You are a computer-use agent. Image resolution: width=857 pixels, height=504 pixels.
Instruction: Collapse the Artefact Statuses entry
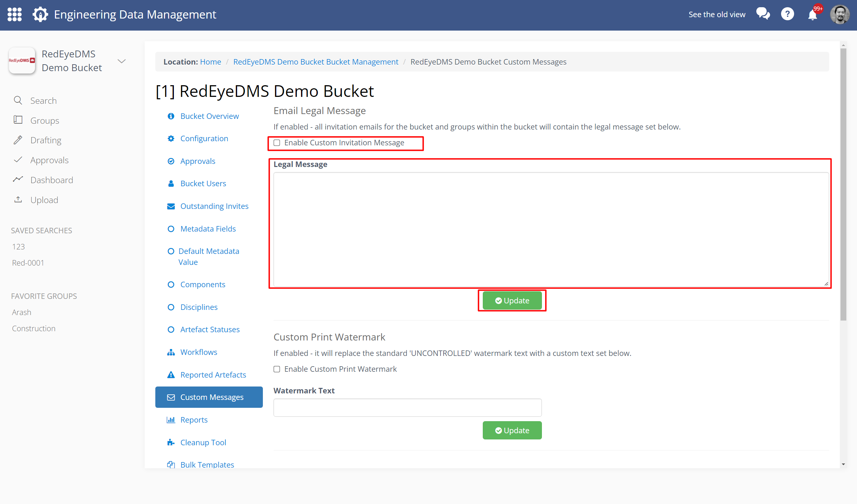[210, 329]
